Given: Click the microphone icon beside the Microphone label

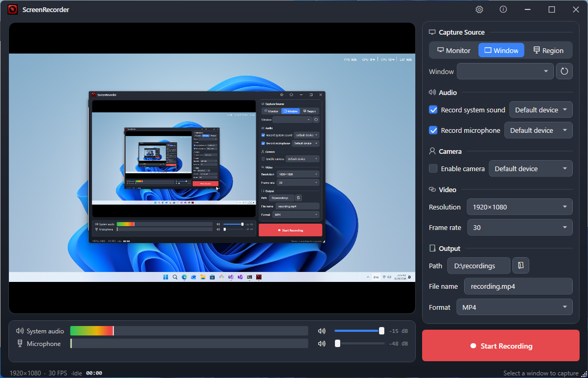Looking at the screenshot, I should [x=20, y=343].
